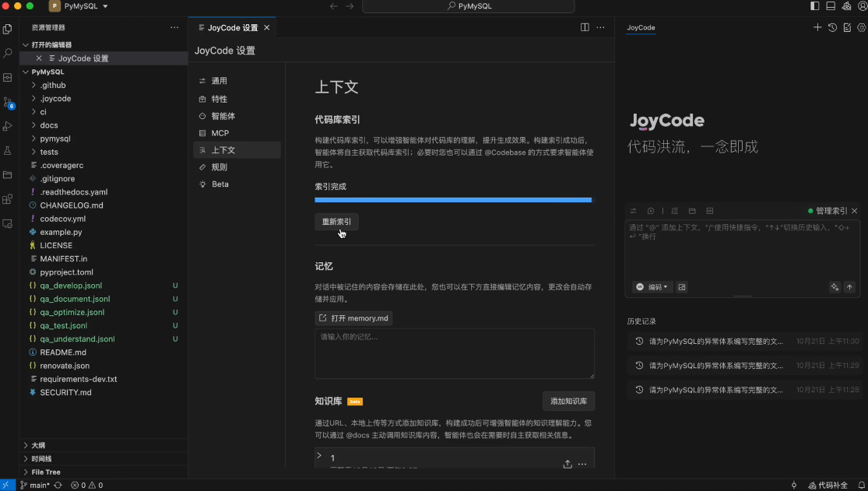Screen dimensions: 868x491
Task: Click the memory text area 请输入你的记忆
Action: pos(455,354)
